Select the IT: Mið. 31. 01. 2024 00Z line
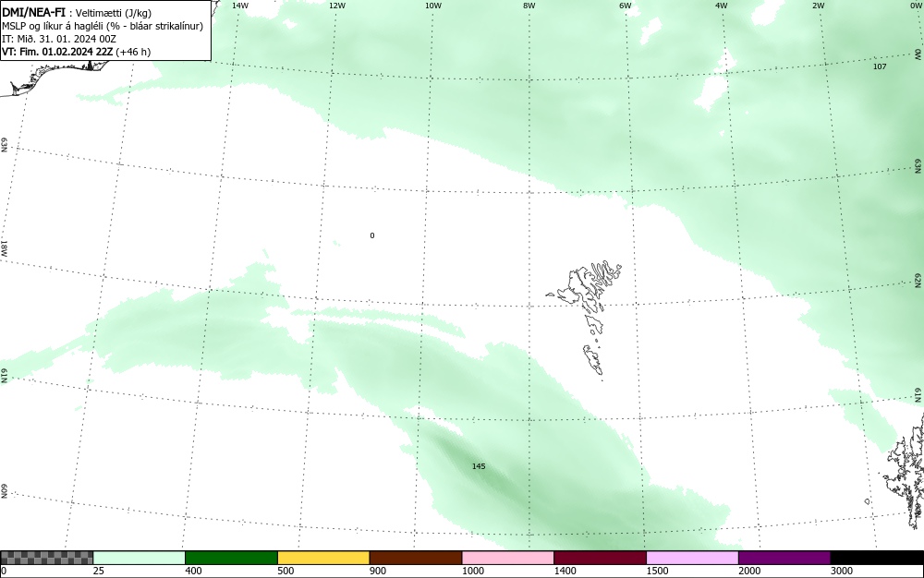 59,39
